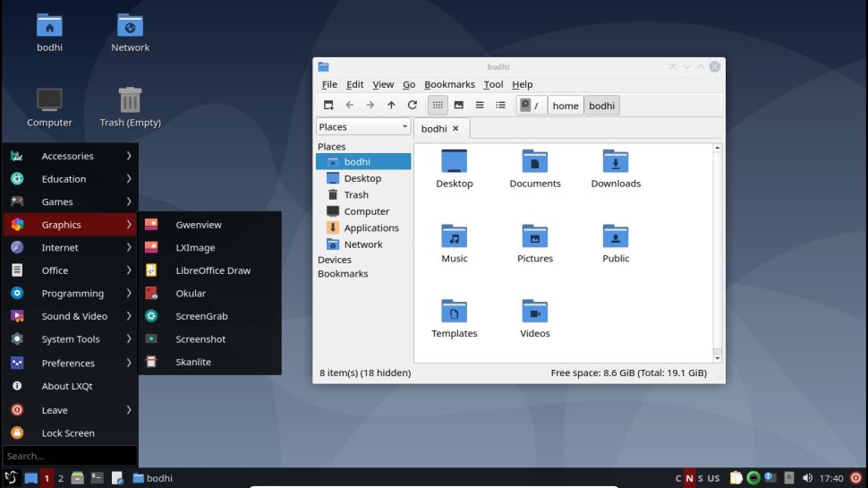Close the bodhi tab with its x

tap(455, 129)
